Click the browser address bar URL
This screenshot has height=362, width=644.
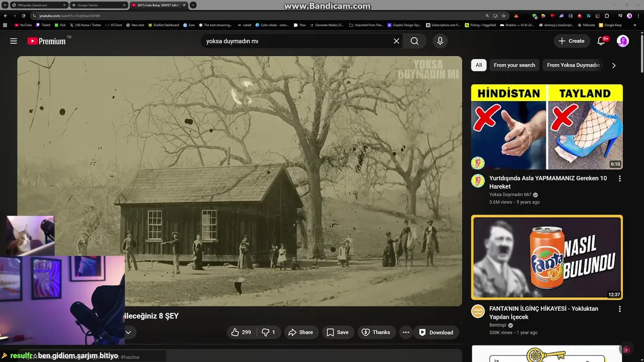69,16
